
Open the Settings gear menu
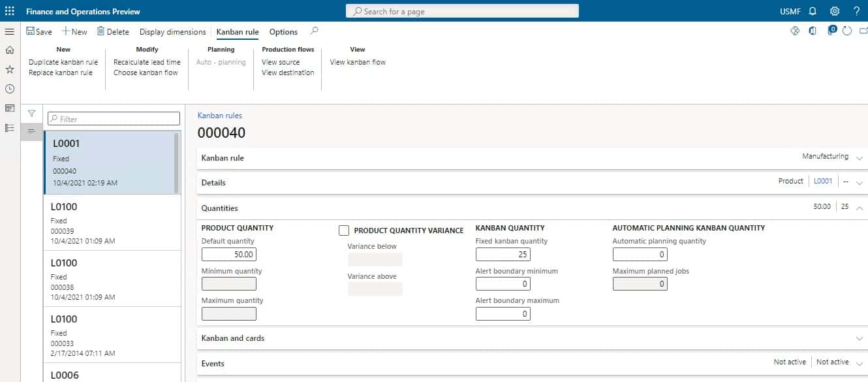pyautogui.click(x=834, y=11)
